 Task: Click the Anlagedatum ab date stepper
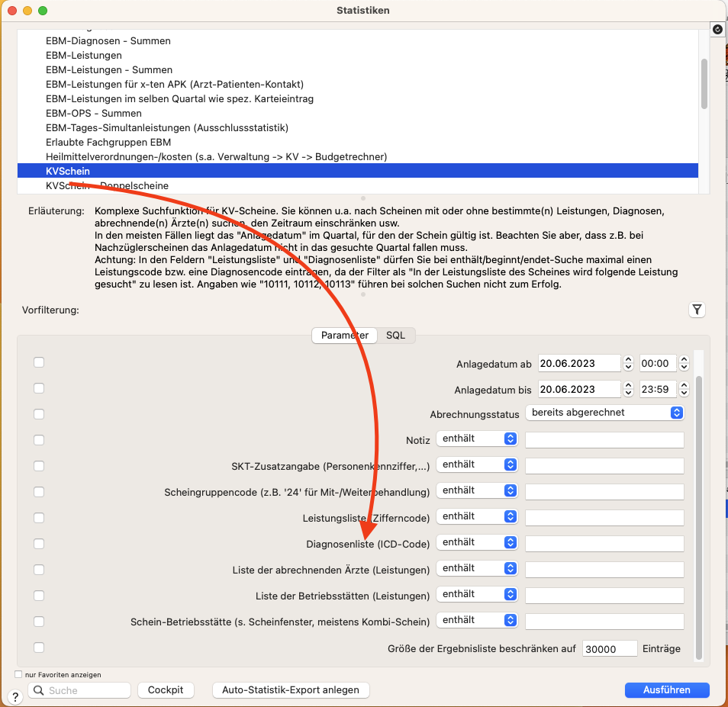coord(628,363)
